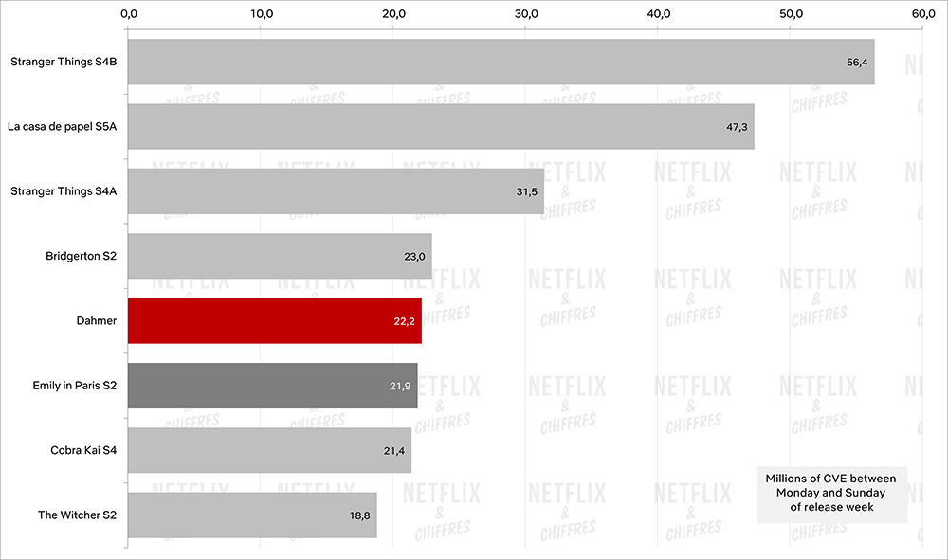Click the Dahmer axis label
The width and height of the screenshot is (948, 560).
96,321
